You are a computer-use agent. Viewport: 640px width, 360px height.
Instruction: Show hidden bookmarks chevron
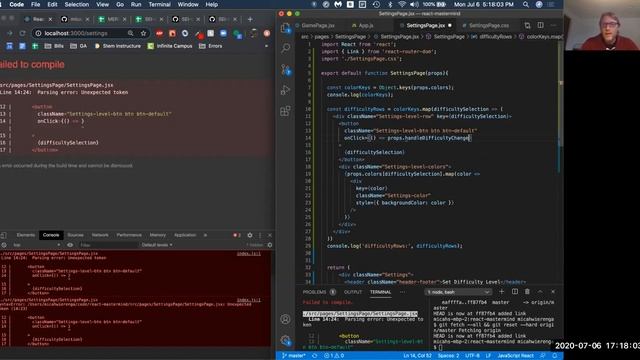click(x=267, y=46)
